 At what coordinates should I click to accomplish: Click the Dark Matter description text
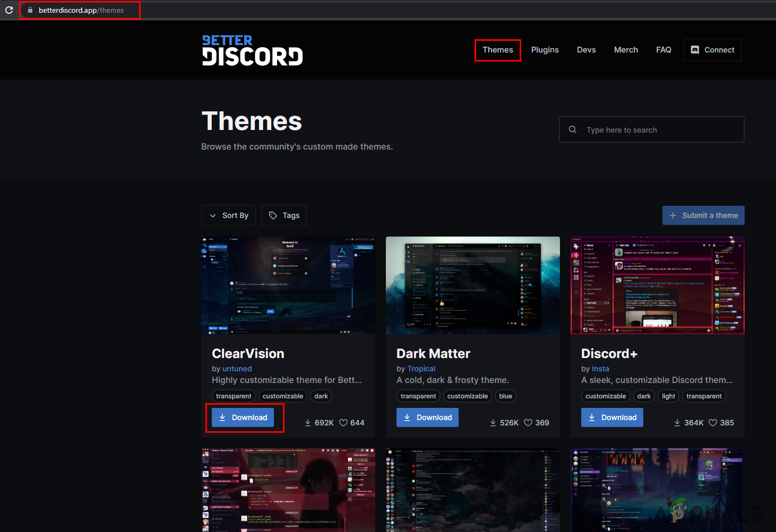click(453, 380)
